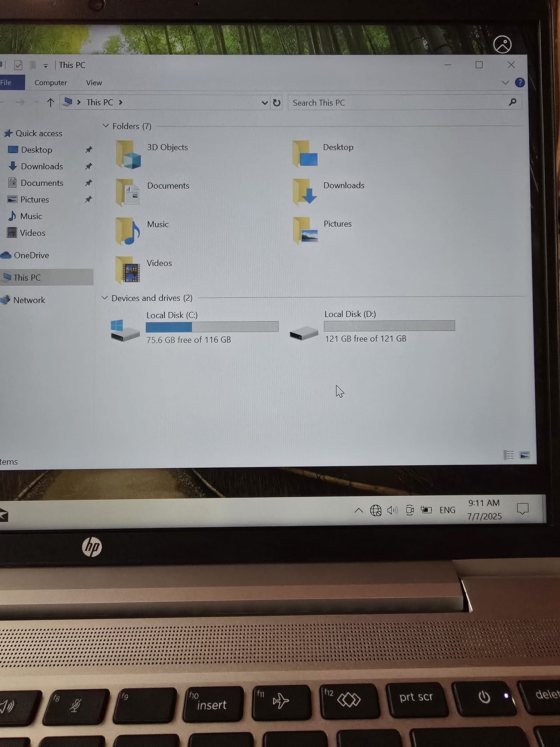The width and height of the screenshot is (560, 747).
Task: Open the notification action center icon
Action: pyautogui.click(x=522, y=509)
